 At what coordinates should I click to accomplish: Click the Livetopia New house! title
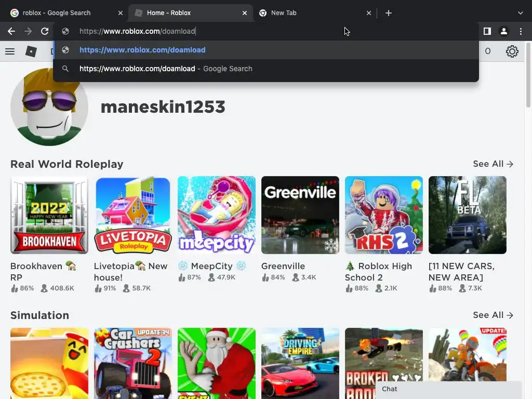coord(130,272)
